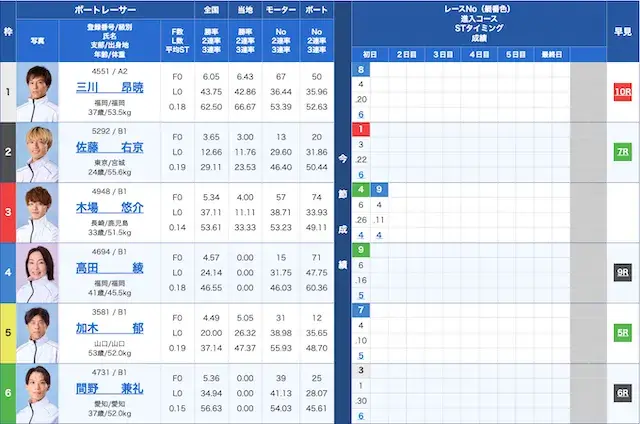
Task: Click the 3日目 column header
Action: 443,54
